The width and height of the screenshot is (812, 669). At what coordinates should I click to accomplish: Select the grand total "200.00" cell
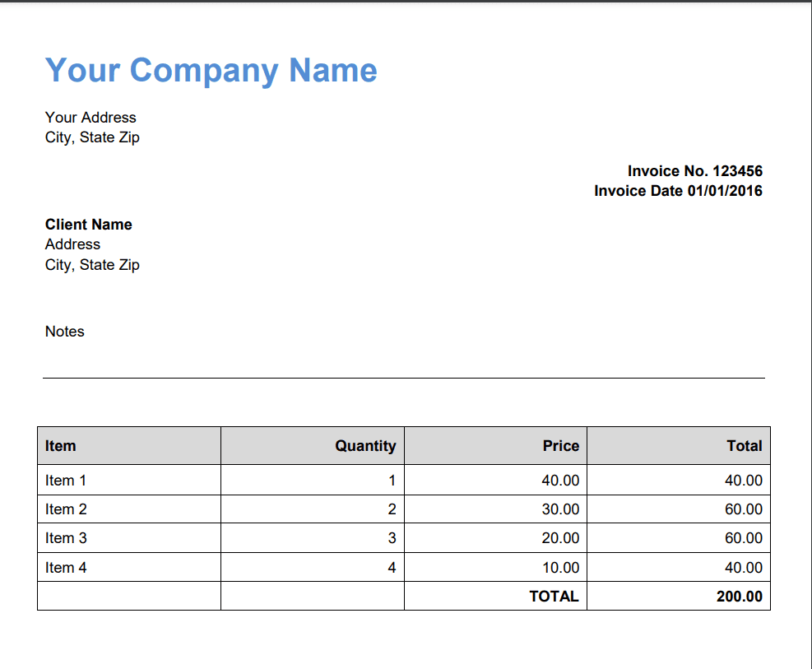(738, 596)
